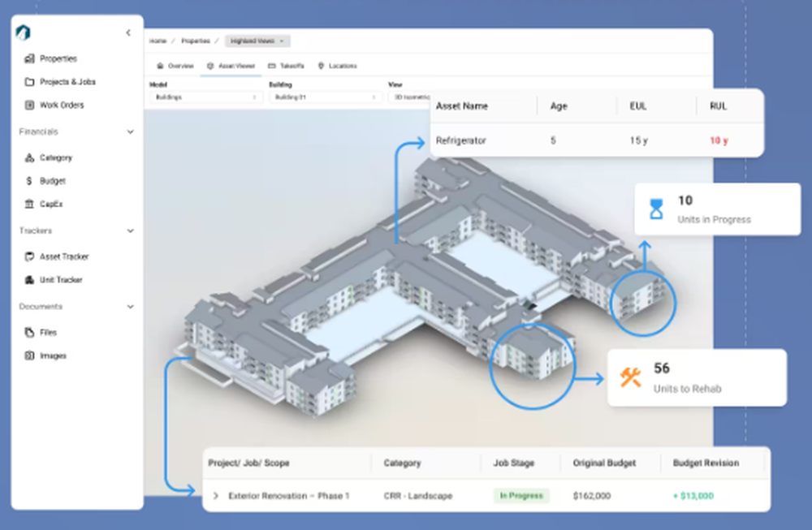Collapse the sidebar with the chevron arrow
812x530 pixels.
pos(128,32)
